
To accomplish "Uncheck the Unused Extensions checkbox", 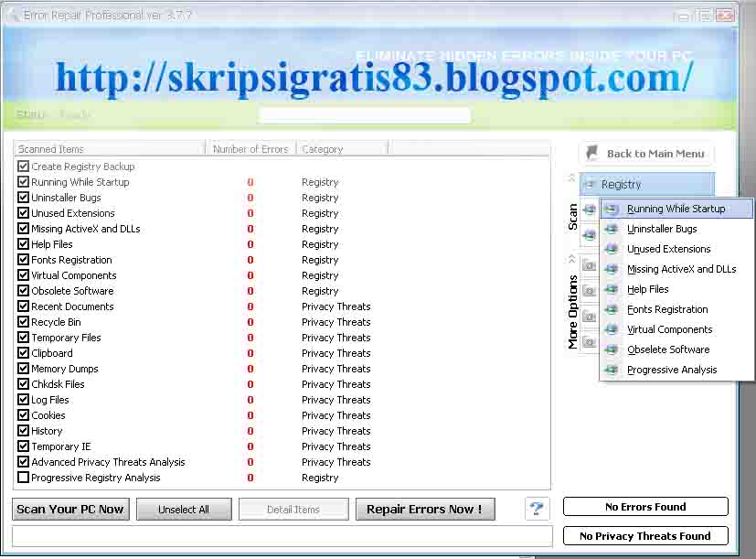I will click(x=23, y=213).
